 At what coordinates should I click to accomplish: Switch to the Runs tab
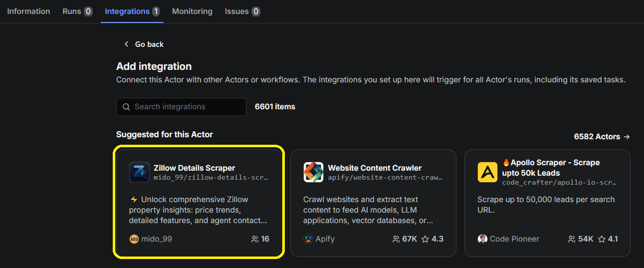tap(77, 11)
